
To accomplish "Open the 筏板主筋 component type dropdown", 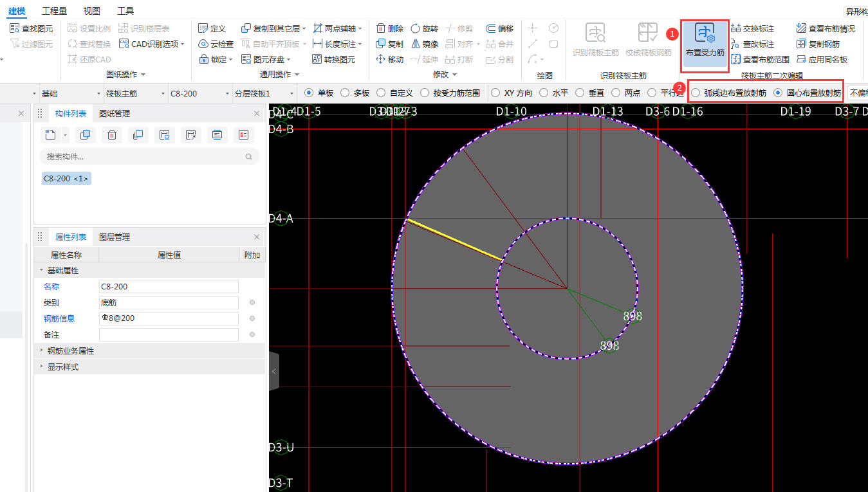I will click(136, 93).
